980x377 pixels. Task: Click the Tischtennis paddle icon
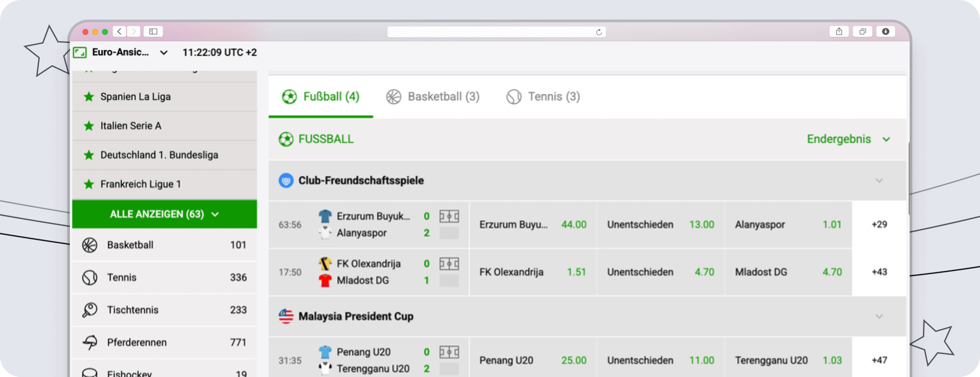pyautogui.click(x=90, y=310)
